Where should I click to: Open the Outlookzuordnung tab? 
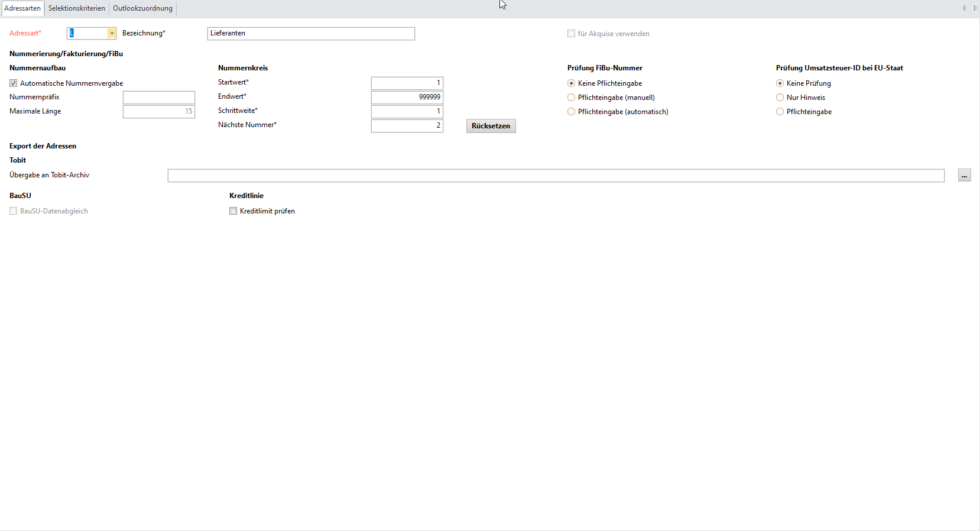pyautogui.click(x=142, y=8)
